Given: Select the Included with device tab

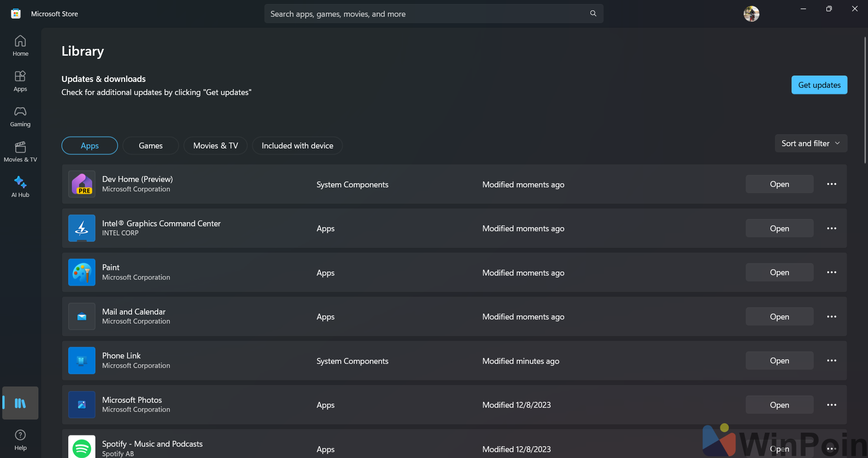Looking at the screenshot, I should pyautogui.click(x=297, y=146).
